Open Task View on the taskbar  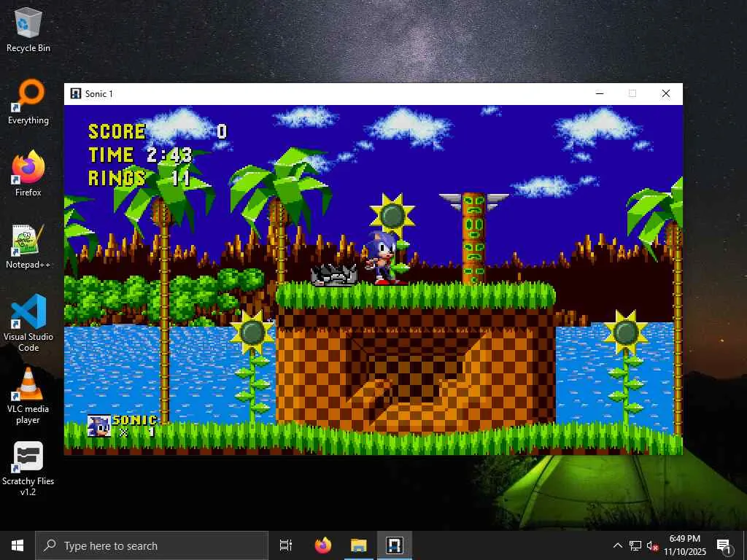click(286, 545)
